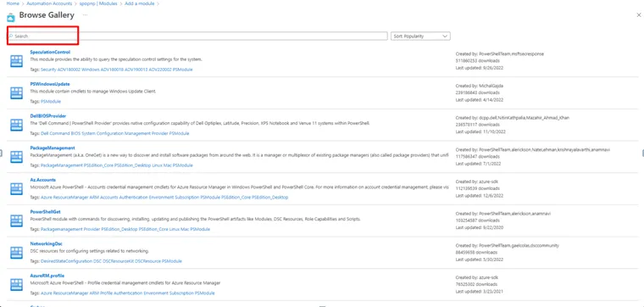Click PSWindowsUpdate description about Windows Update Client
Viewport: 644px width, 307px height.
coord(93,92)
